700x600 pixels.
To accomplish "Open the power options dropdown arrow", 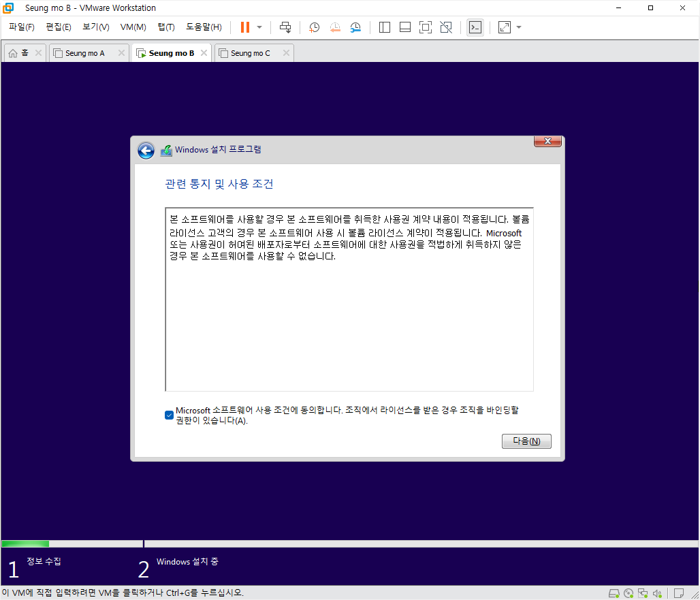I will 259,27.
